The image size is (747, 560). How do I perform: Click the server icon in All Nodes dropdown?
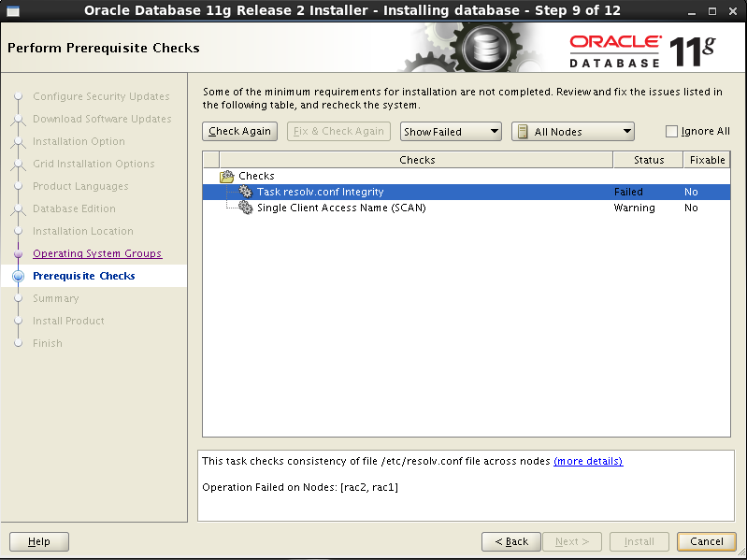pos(523,132)
